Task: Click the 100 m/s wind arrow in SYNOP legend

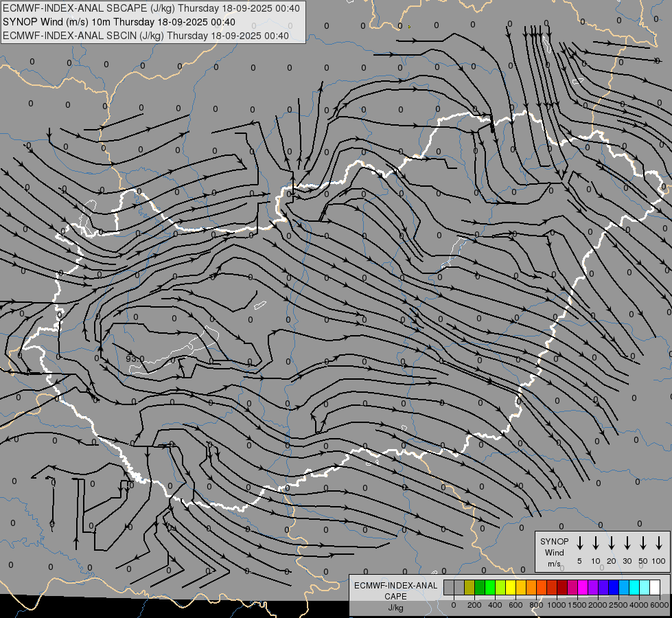Action: 659,543
